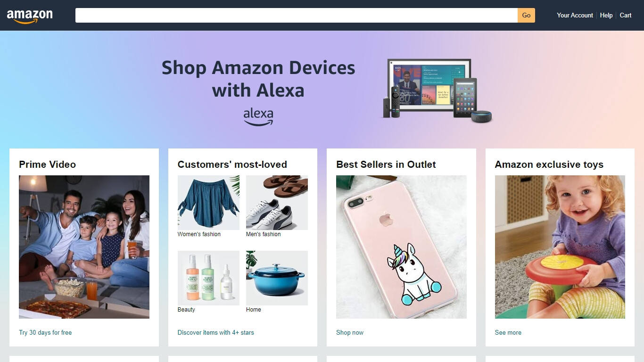644x362 pixels.
Task: Click Shop Amazon Devices with Alexa heading
Action: click(258, 79)
